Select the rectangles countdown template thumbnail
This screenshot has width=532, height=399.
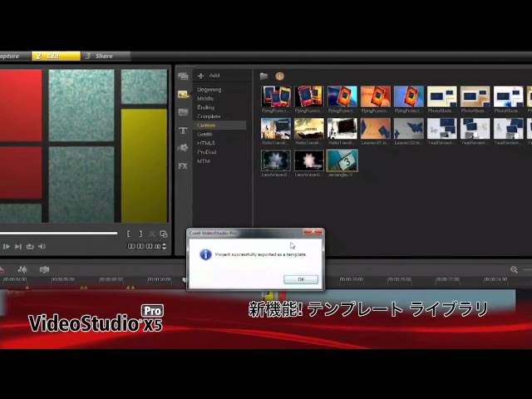tap(342, 160)
